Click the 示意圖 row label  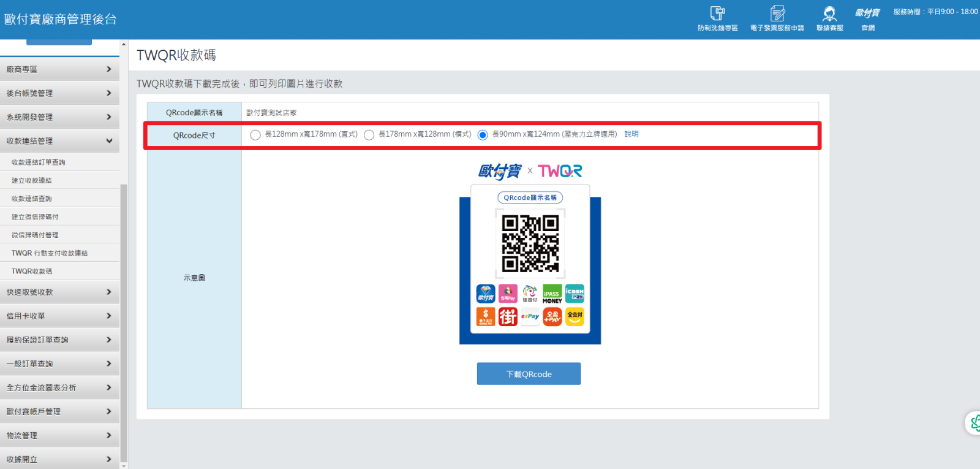[194, 278]
